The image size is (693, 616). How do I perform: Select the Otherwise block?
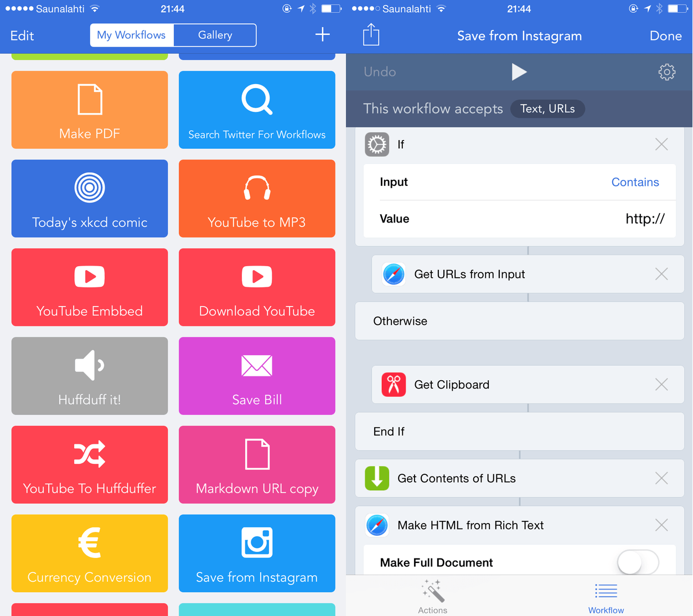point(520,321)
